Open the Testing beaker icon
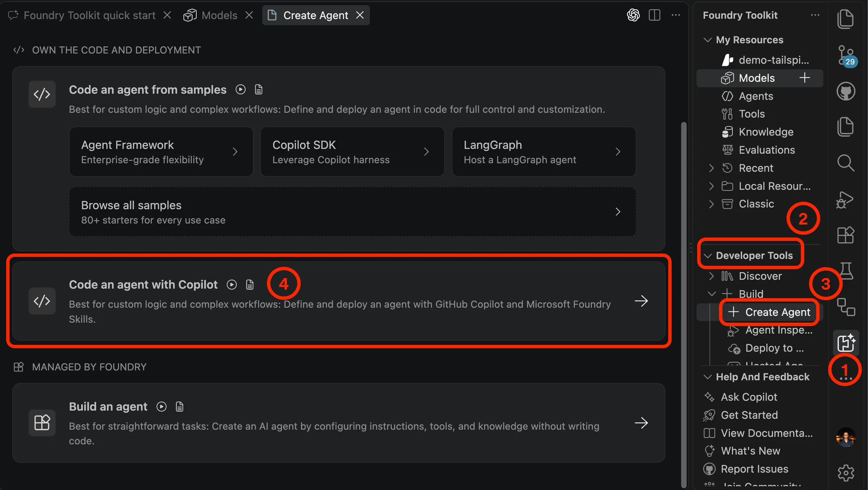 (x=847, y=271)
